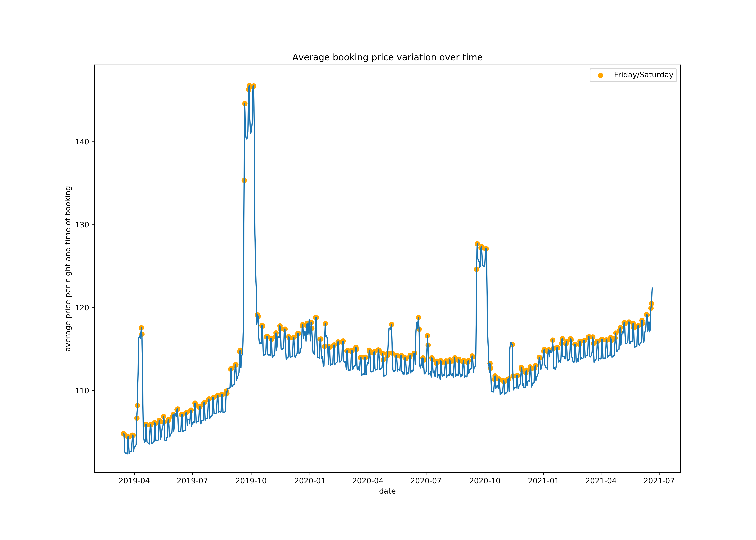Click the 110 y-axis tick label
Viewport: 756px width, 540px height.
82,391
